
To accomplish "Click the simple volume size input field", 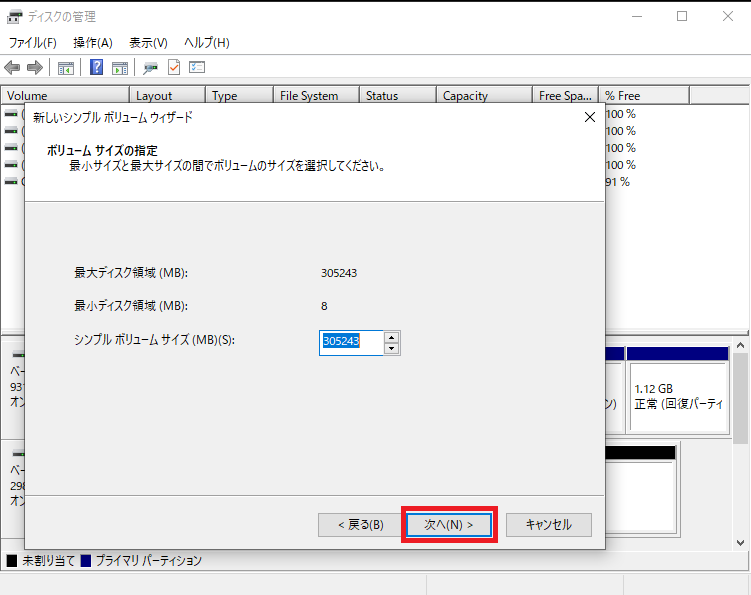I will click(x=352, y=343).
